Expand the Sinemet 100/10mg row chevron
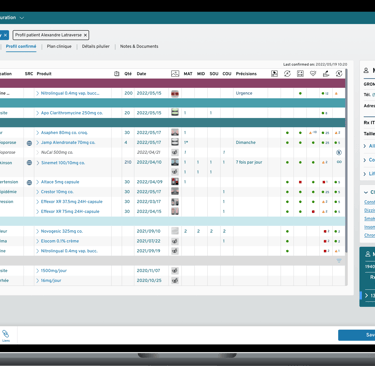The image size is (375, 366). (x=38, y=163)
